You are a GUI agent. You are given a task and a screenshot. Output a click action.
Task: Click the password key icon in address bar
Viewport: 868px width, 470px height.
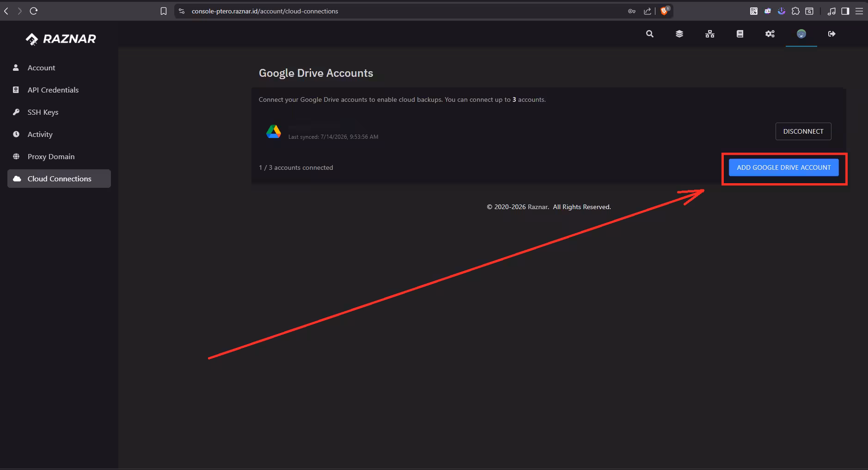(x=632, y=11)
